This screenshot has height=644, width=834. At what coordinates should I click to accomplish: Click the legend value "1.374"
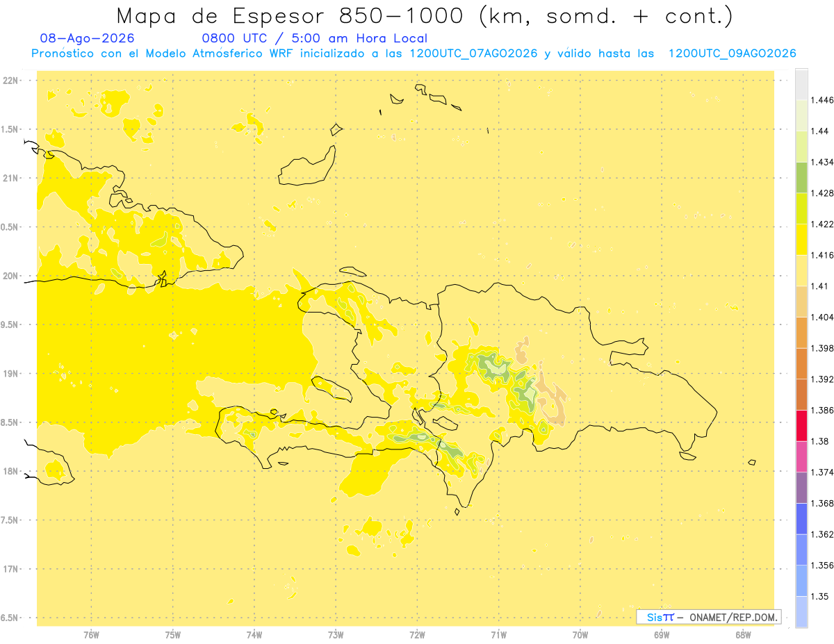click(x=822, y=472)
